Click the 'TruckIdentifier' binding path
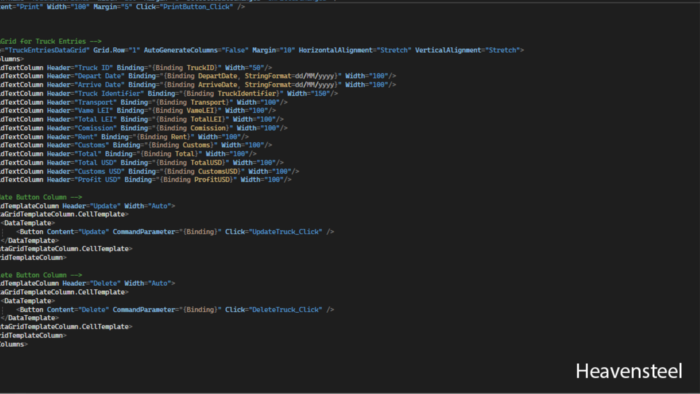Screen dimensions: 700x394 (x=247, y=93)
